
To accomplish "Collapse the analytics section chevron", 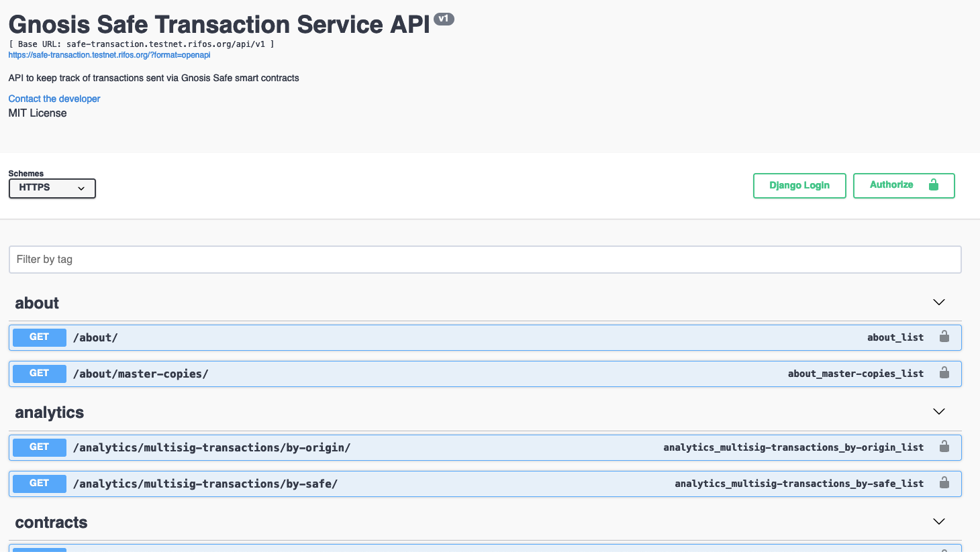I will click(x=939, y=412).
